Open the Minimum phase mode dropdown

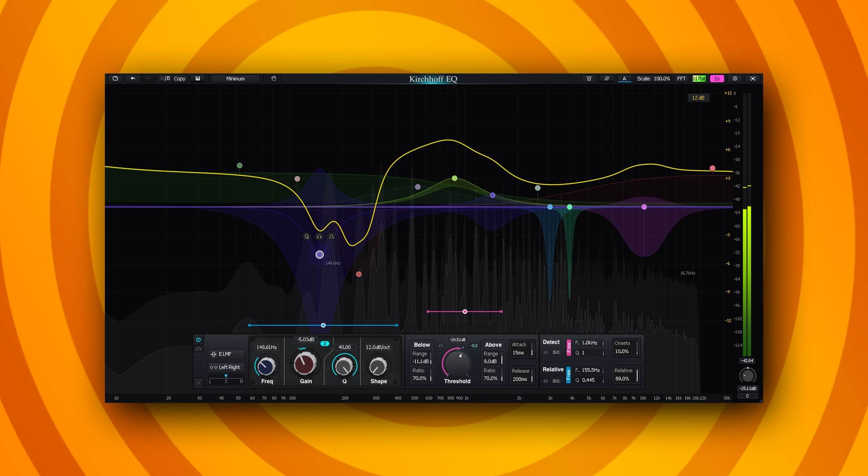coord(235,79)
